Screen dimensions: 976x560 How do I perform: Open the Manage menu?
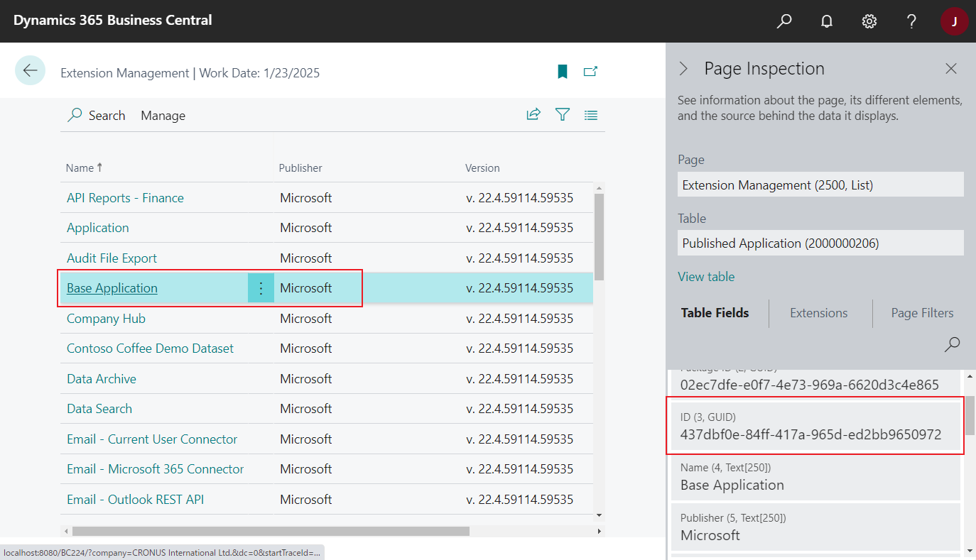pyautogui.click(x=163, y=115)
